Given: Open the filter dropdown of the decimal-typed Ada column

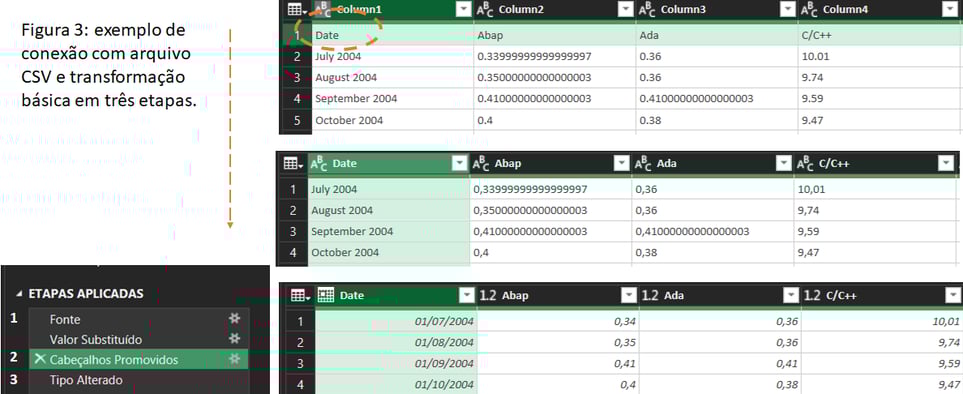Looking at the screenshot, I should point(790,296).
